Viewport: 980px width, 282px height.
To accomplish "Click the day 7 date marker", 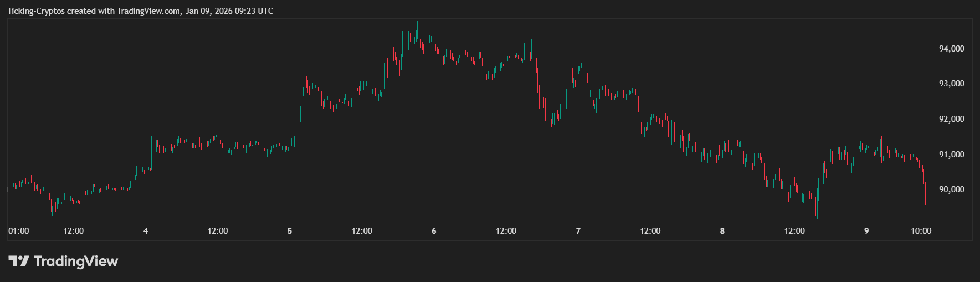I will pos(578,231).
